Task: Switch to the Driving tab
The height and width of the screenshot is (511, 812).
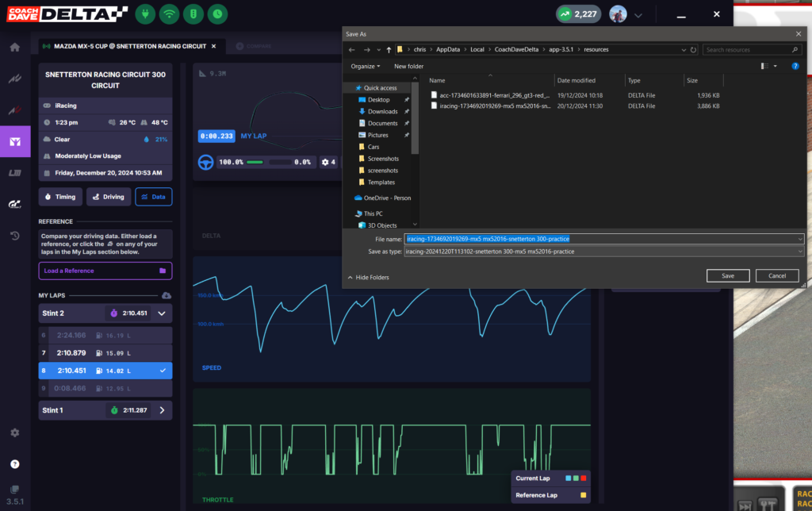Action: click(x=108, y=197)
